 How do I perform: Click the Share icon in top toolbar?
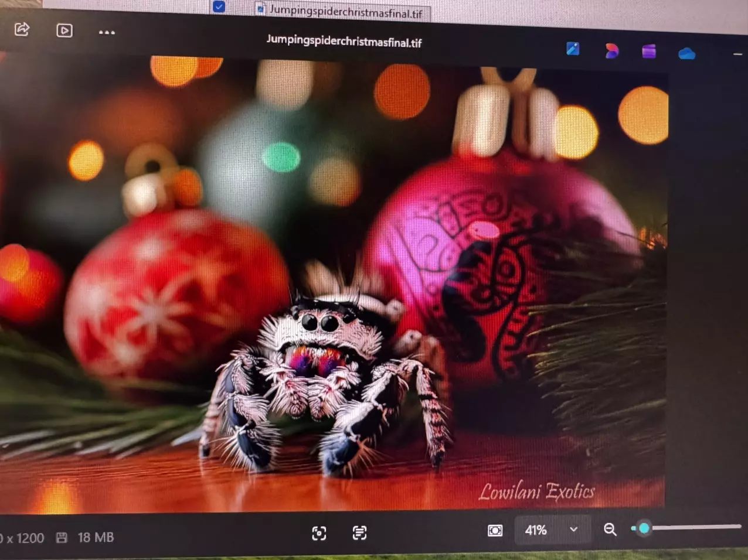tap(22, 29)
